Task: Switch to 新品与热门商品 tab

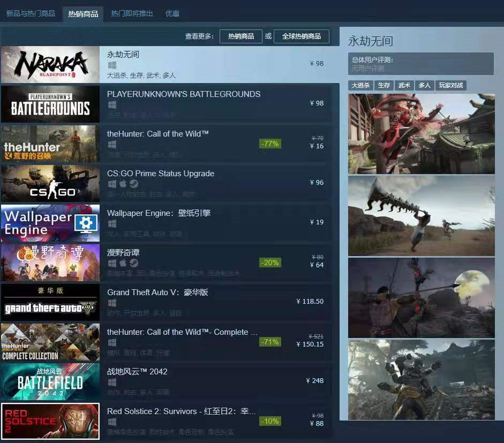Action: tap(31, 13)
